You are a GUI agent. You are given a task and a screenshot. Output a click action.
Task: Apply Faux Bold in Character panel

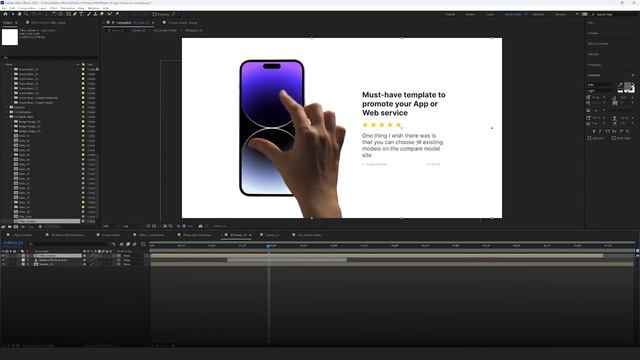click(x=594, y=131)
